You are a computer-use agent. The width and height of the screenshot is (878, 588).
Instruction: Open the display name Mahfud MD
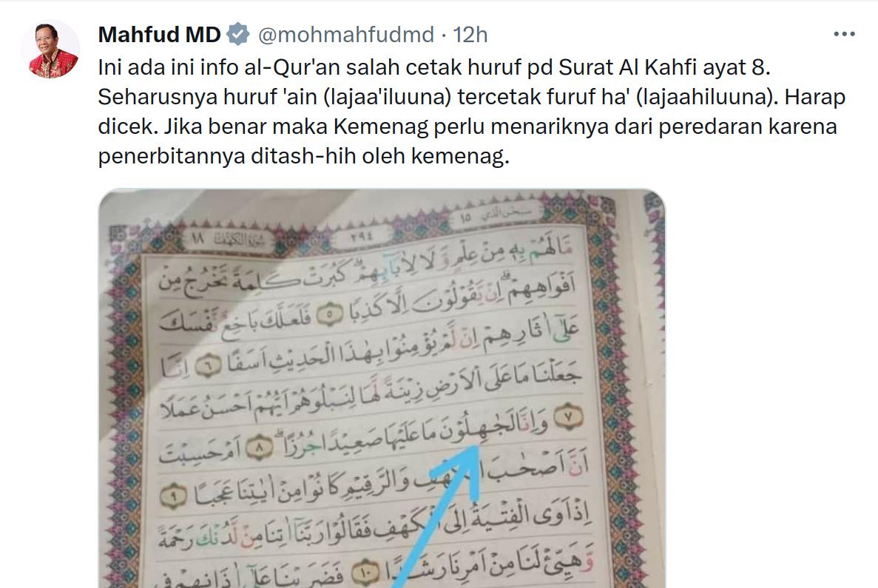coord(160,35)
